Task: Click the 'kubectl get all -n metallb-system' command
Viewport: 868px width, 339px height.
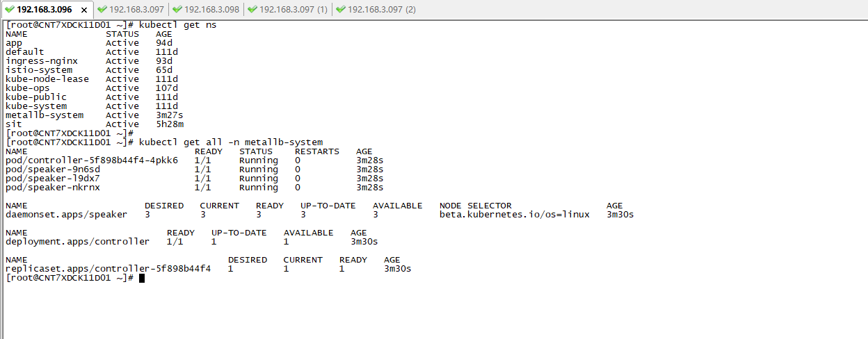Action: click(231, 142)
